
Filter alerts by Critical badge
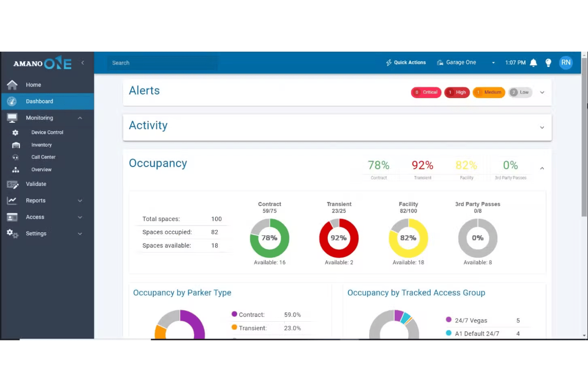426,93
